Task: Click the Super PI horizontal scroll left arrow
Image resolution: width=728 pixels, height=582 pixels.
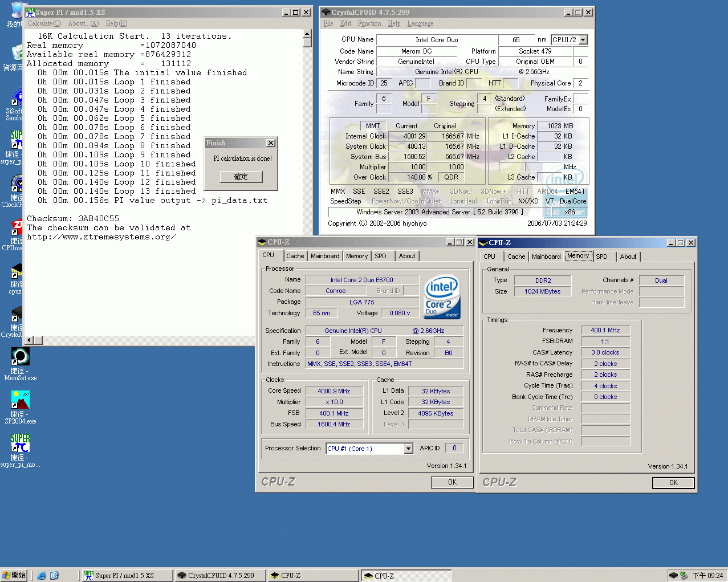Action: tap(29, 340)
